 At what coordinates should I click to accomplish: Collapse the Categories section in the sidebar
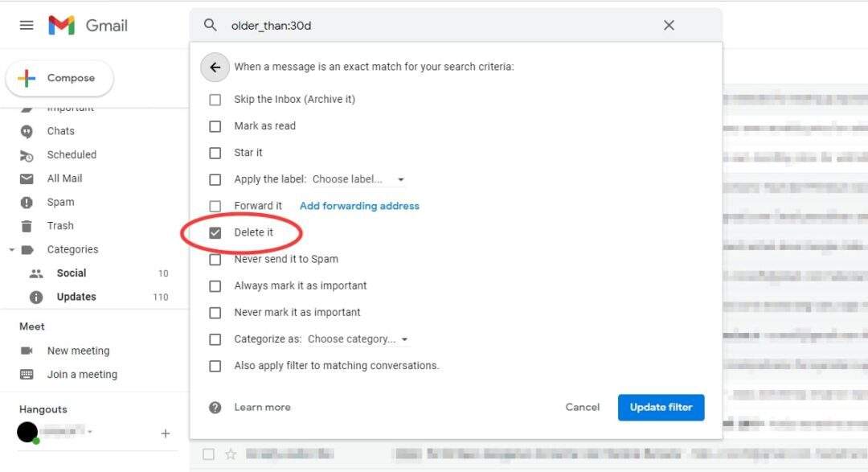click(x=11, y=249)
